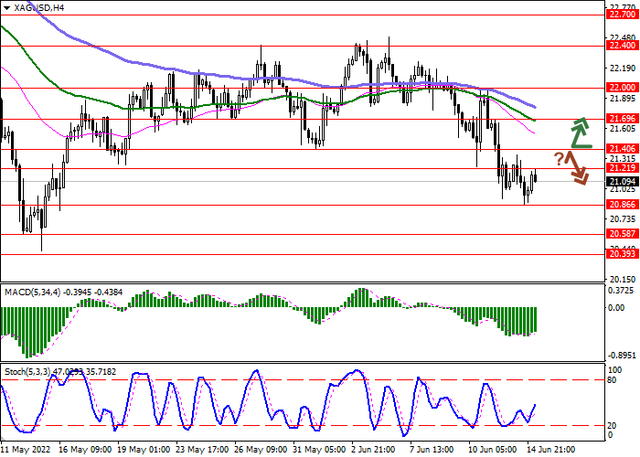Image resolution: width=640 pixels, height=457 pixels.
Task: Click the green upward arrow marker
Action: [x=580, y=132]
